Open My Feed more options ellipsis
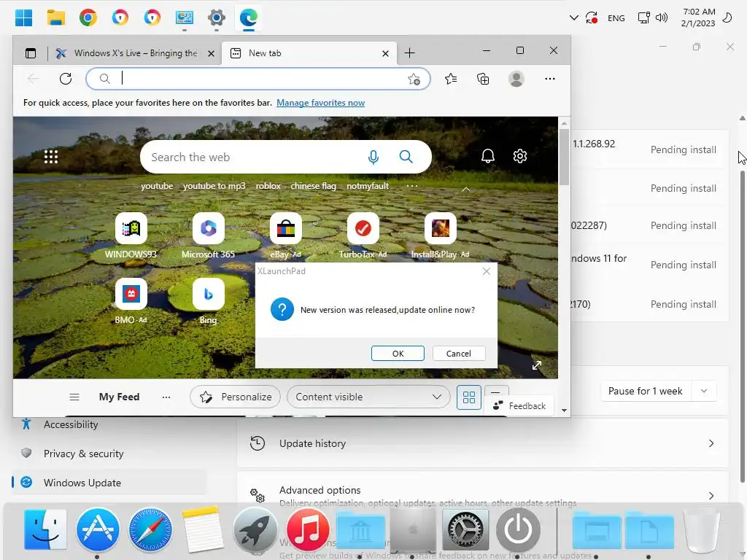This screenshot has width=747, height=560. 166,397
